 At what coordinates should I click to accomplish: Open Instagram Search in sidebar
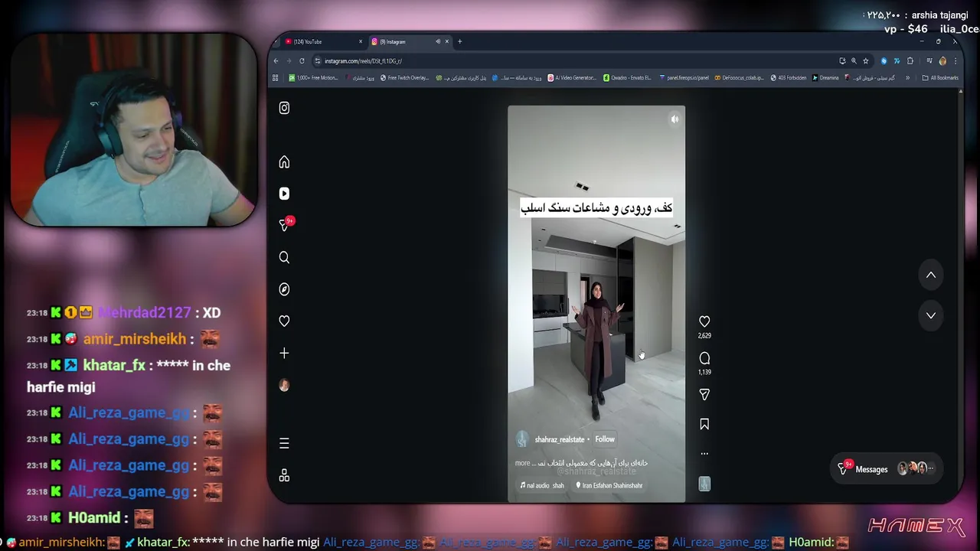click(x=284, y=257)
